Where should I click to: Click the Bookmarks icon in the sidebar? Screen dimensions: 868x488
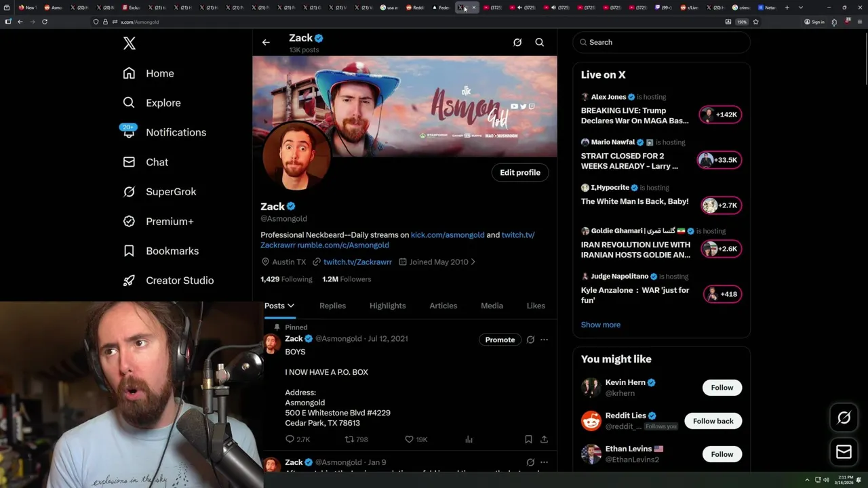point(129,251)
